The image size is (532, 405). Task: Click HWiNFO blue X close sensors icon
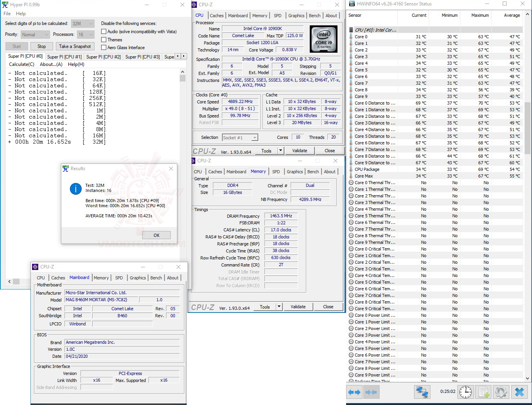(x=519, y=392)
